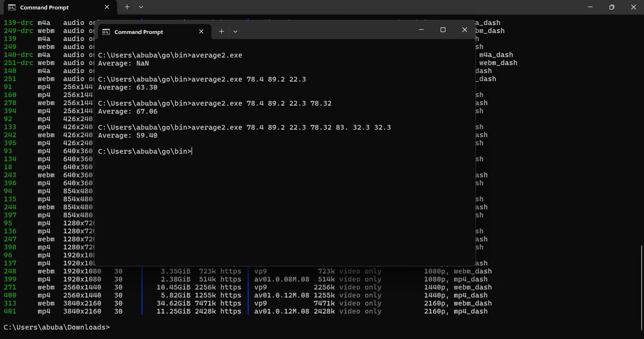Close the background window's Command Prompt tab
The width and height of the screenshot is (644, 339).
[107, 8]
